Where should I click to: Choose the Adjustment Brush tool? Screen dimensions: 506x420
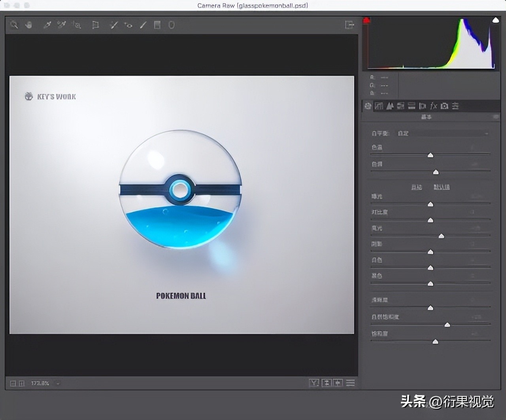[143, 25]
